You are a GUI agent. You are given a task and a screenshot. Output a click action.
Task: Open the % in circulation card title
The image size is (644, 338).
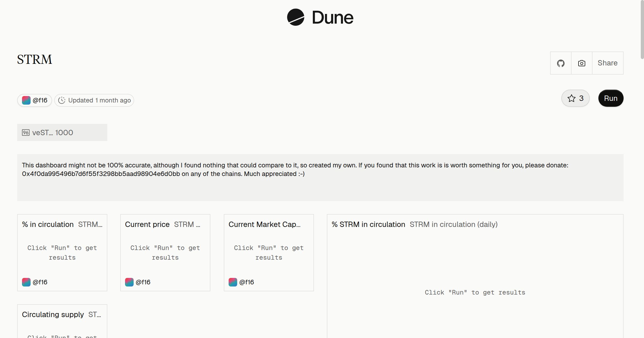click(48, 224)
